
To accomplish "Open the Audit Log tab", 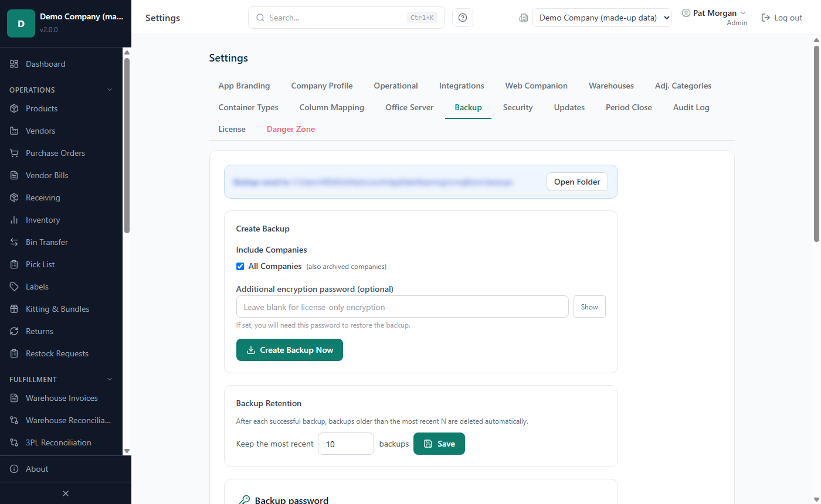I will 691,107.
